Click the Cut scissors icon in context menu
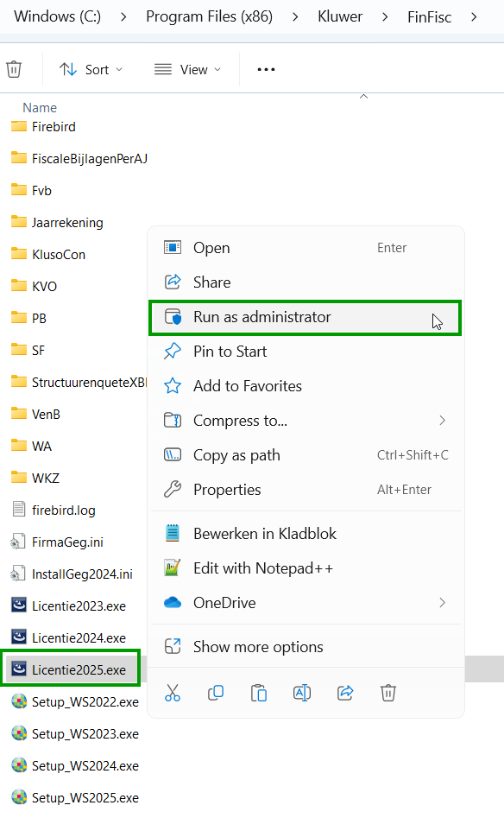Image resolution: width=504 pixels, height=818 pixels. (x=173, y=693)
